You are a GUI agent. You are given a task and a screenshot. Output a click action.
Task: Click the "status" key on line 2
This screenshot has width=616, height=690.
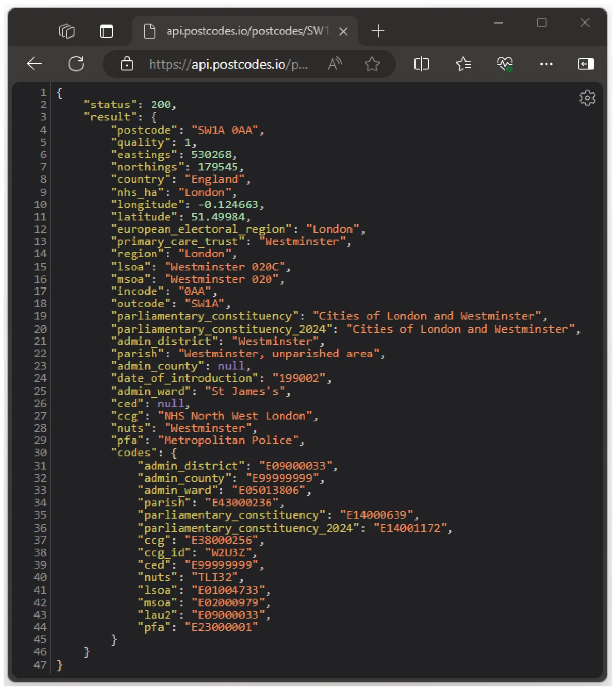tap(110, 105)
